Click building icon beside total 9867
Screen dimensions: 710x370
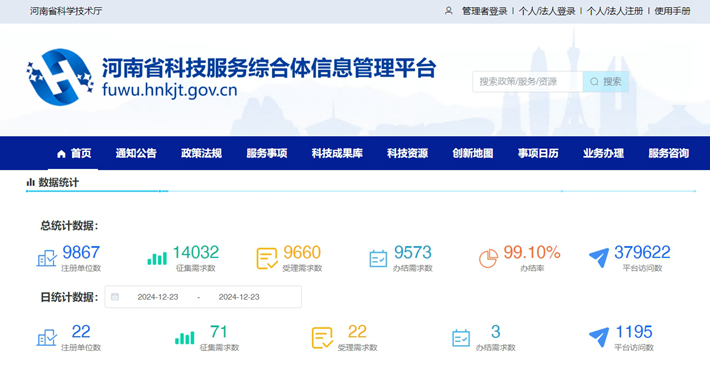click(47, 258)
